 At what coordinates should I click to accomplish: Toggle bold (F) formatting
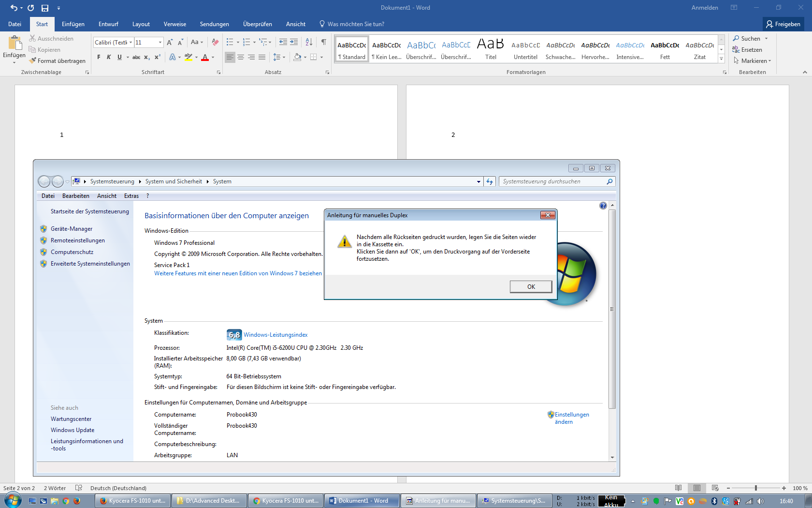99,57
